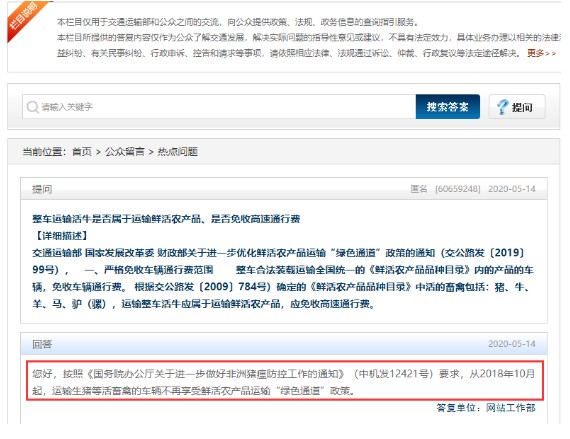Click the question mark icon beside 提问
This screenshot has height=439, width=570.
tap(503, 107)
